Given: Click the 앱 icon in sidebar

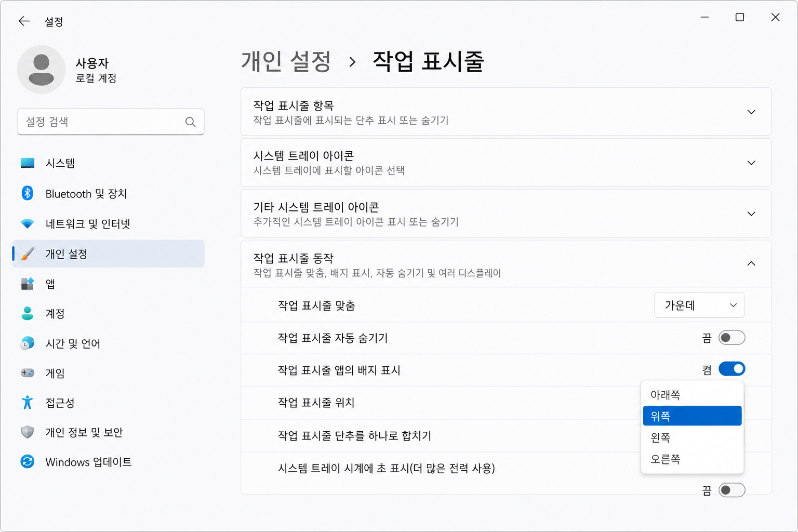Looking at the screenshot, I should 28,284.
